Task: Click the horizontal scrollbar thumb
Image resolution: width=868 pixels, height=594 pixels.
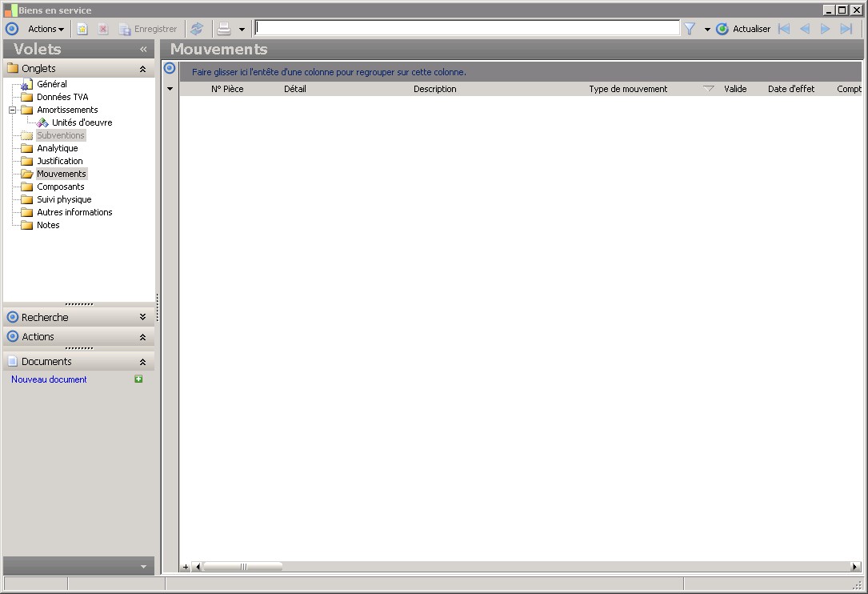Action: pyautogui.click(x=243, y=566)
